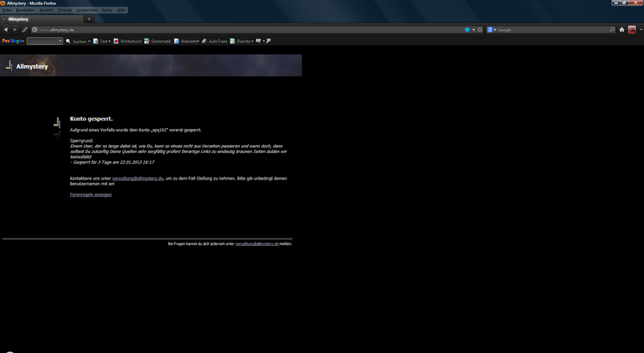
Task: Click the AutoTrans button
Action: 215,41
